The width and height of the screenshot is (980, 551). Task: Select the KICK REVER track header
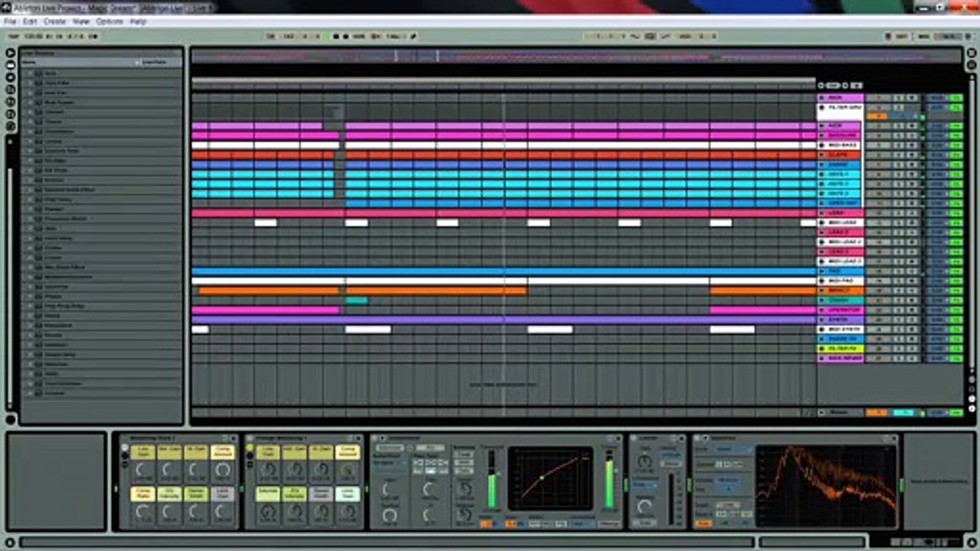coord(840,358)
